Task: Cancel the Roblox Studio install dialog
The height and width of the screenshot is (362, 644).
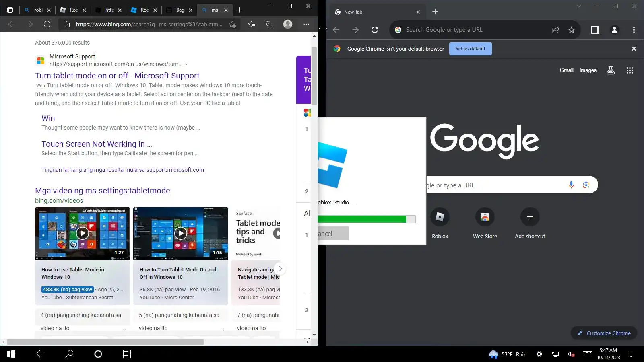Action: pyautogui.click(x=334, y=234)
